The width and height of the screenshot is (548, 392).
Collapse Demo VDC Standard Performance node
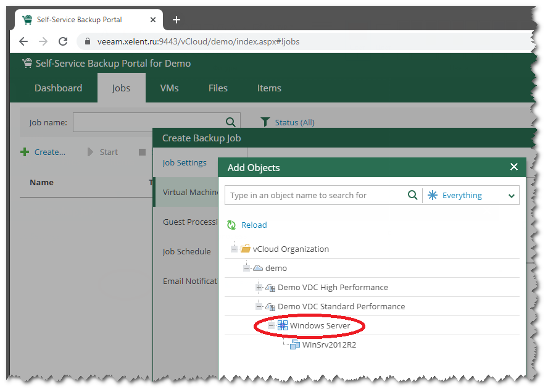259,307
